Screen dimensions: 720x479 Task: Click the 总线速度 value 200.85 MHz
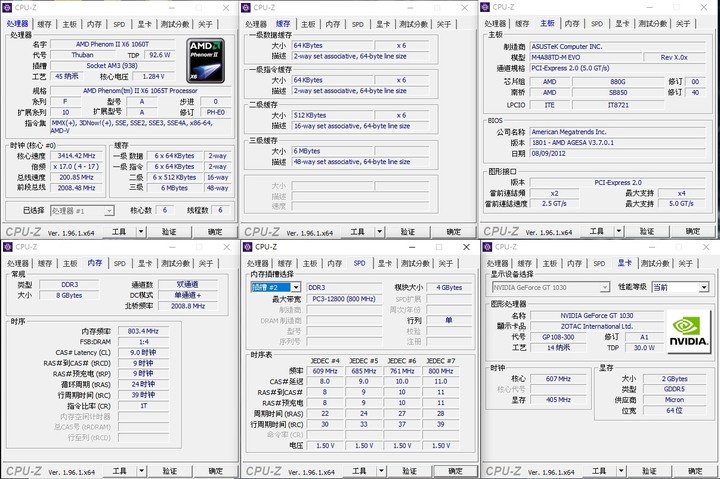(x=76, y=177)
